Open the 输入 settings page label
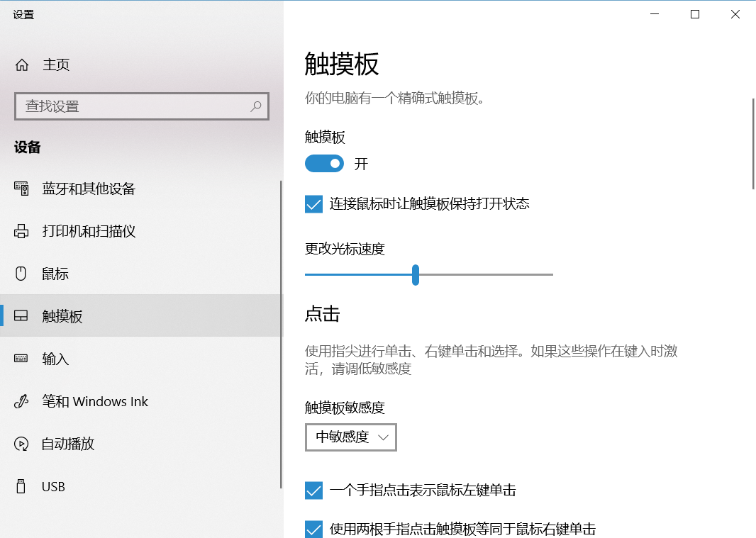Screen dimensions: 756x538 [56, 359]
